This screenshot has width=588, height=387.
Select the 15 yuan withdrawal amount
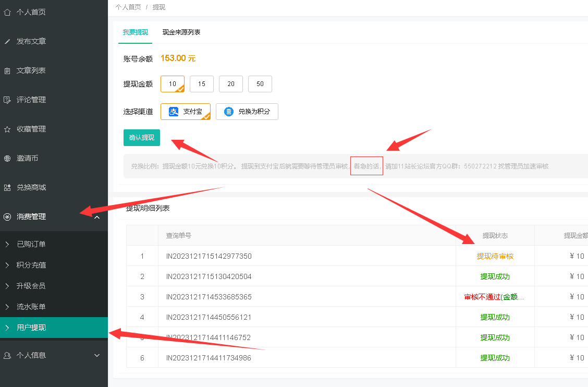pos(202,84)
